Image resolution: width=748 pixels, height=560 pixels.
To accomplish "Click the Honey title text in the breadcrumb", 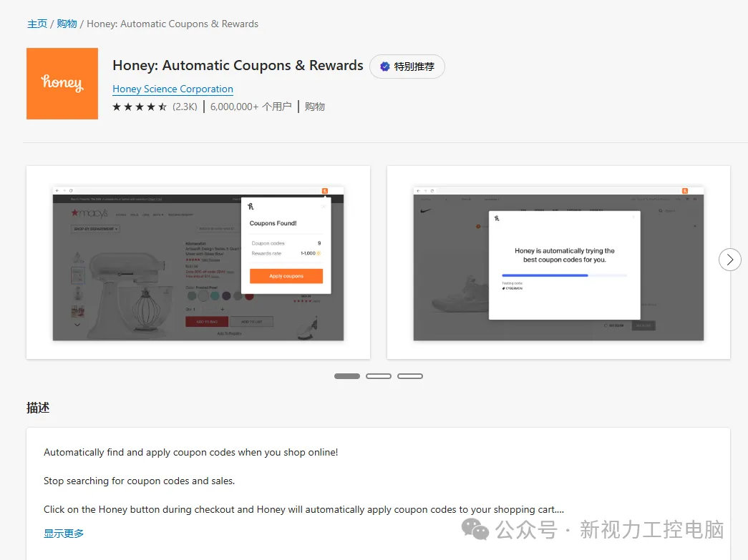I will coord(173,24).
